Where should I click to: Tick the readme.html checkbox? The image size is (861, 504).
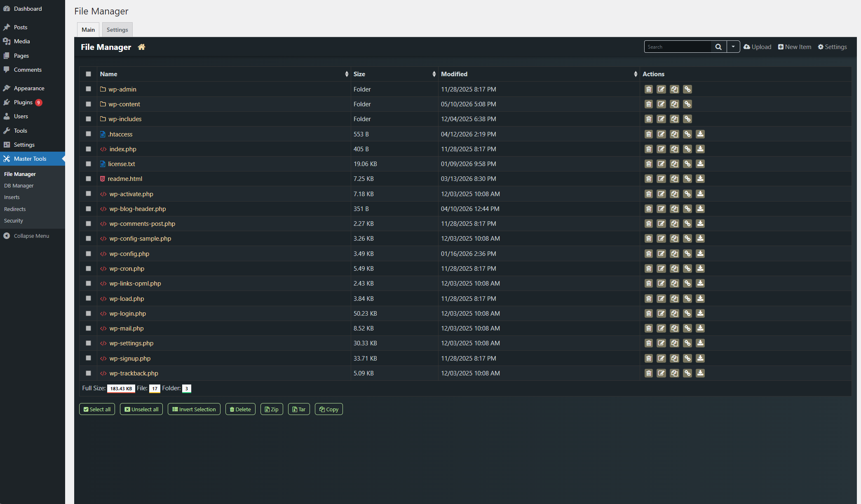pos(88,179)
